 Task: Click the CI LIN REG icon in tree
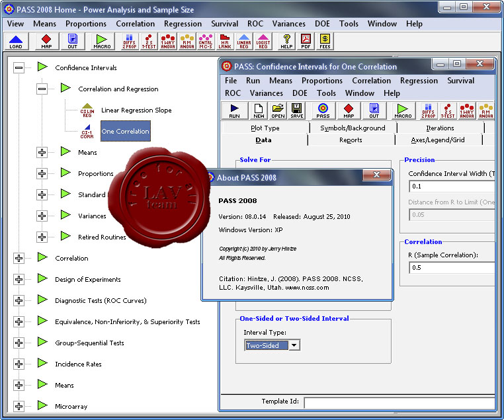(87, 110)
